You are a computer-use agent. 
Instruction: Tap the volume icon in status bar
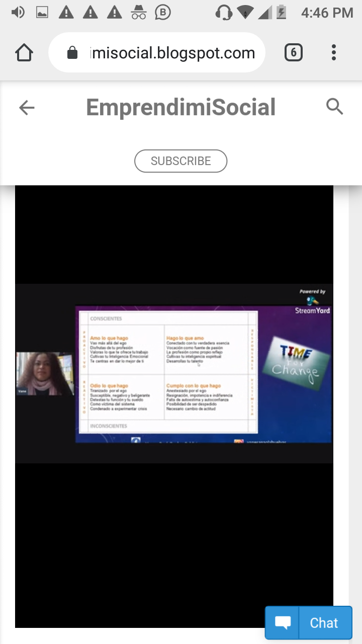(x=18, y=12)
